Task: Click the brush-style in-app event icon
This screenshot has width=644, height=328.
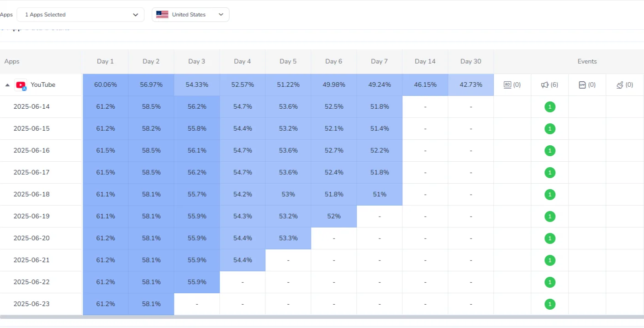Action: (x=620, y=85)
